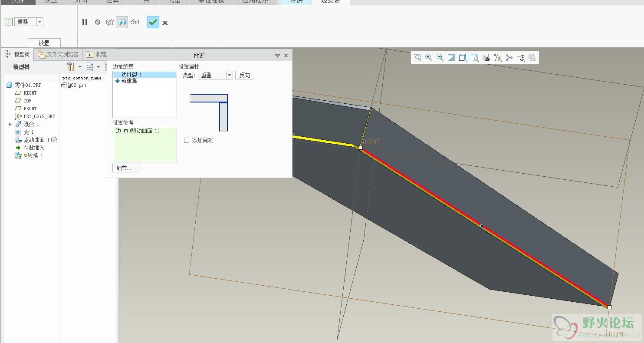Pause the edge rip feature tool
644x343 pixels.
tap(85, 22)
